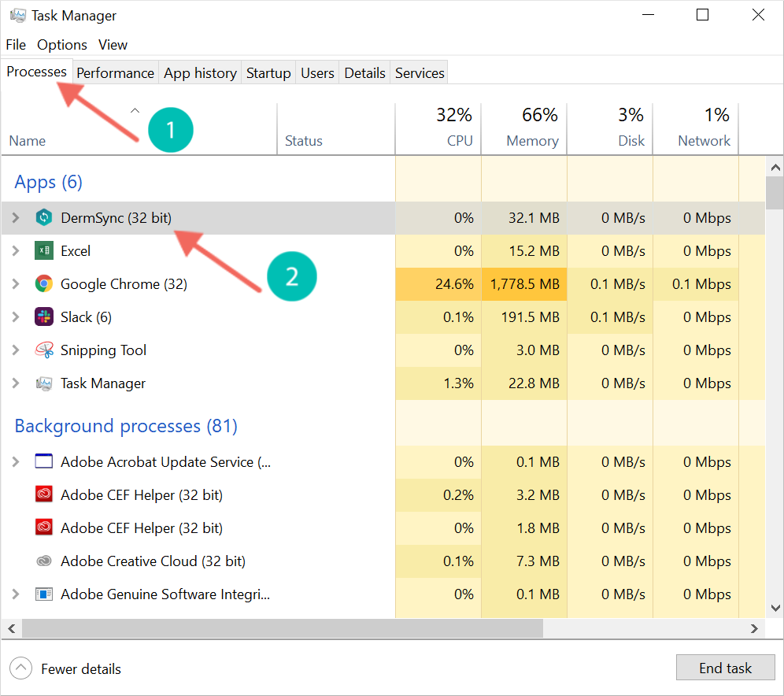Select the Adobe Creative Cloud (32 bit) row
Image resolution: width=784 pixels, height=696 pixels.
tap(383, 561)
